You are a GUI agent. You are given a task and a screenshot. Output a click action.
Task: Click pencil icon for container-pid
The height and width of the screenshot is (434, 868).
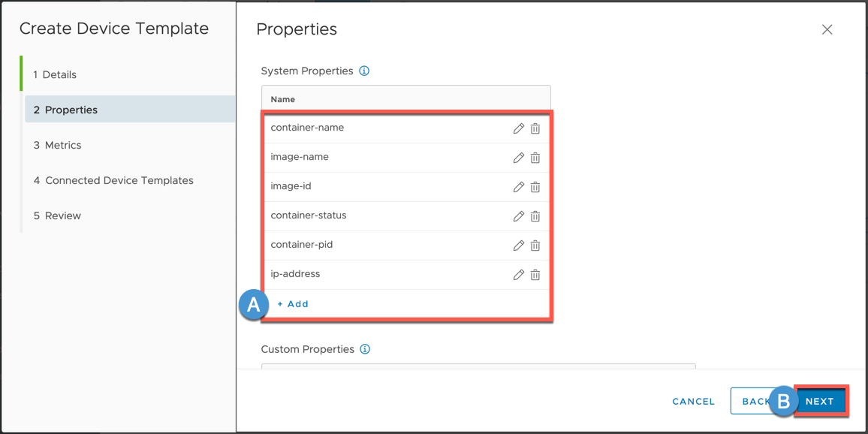[518, 246]
